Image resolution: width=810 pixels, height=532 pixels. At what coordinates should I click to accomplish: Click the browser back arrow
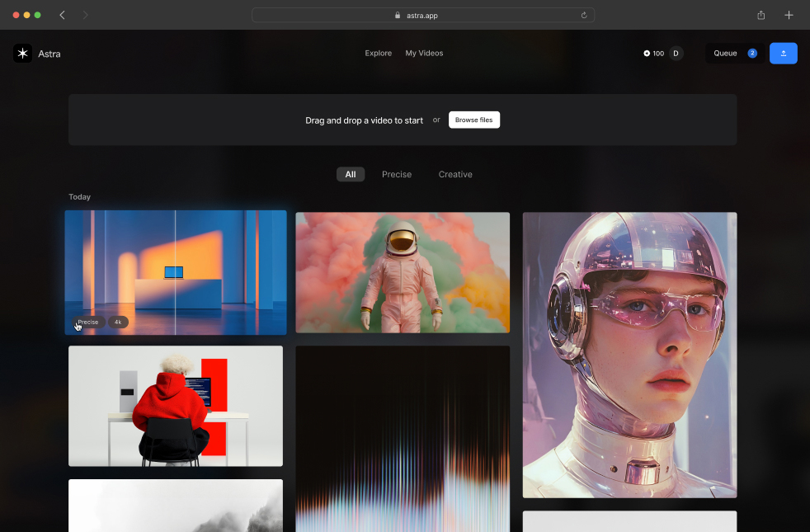(63, 15)
